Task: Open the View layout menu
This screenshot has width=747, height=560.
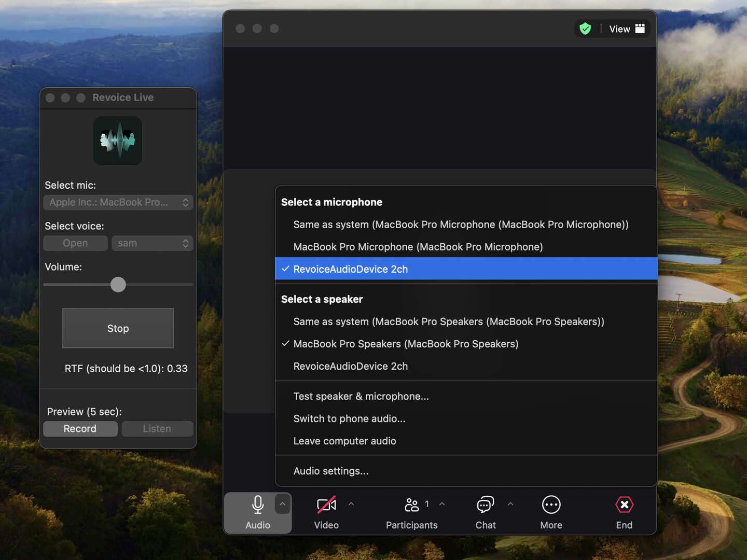Action: pos(627,29)
